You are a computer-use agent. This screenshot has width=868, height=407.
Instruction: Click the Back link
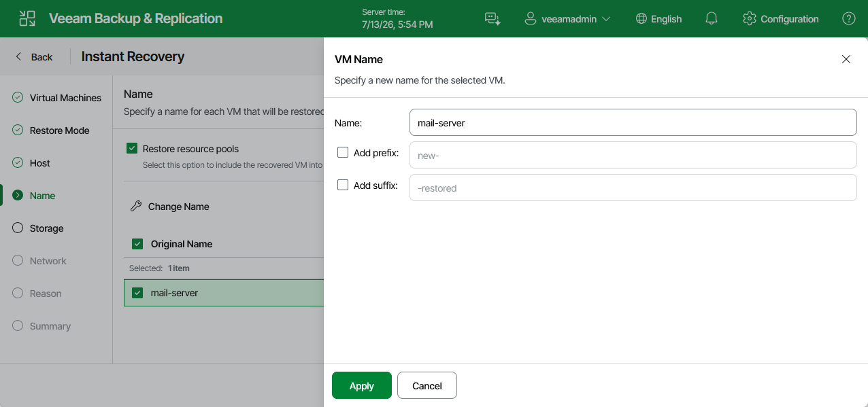[41, 57]
